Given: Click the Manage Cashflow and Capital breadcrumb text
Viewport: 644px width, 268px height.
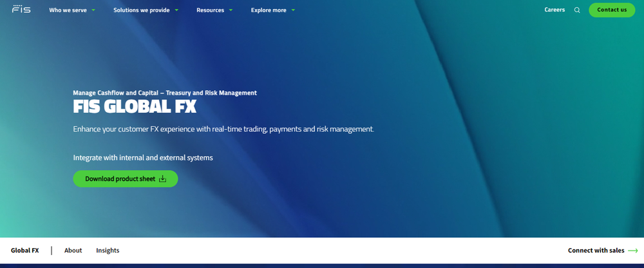Looking at the screenshot, I should [x=165, y=93].
